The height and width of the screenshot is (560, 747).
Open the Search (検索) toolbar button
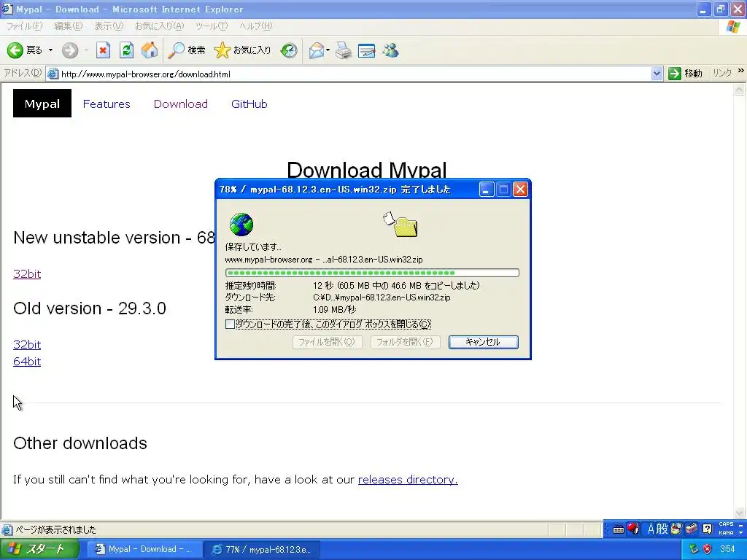tap(186, 50)
